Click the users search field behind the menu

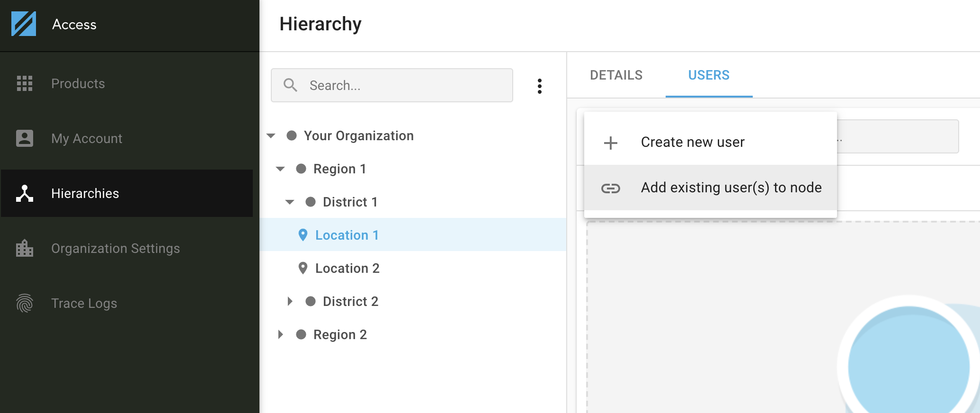[x=898, y=136]
